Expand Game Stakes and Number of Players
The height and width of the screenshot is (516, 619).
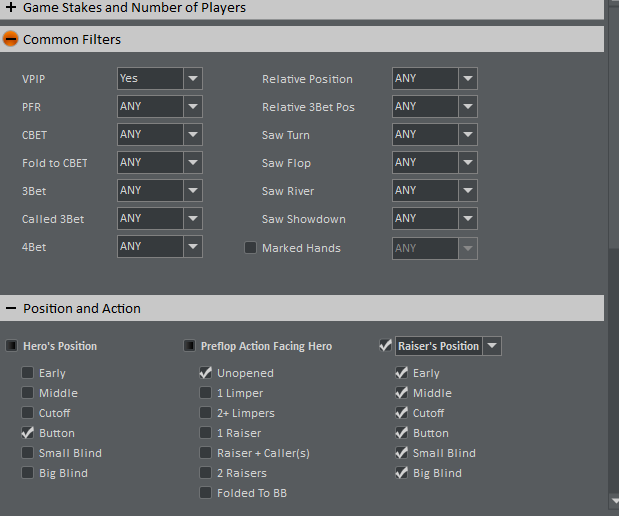[x=11, y=8]
